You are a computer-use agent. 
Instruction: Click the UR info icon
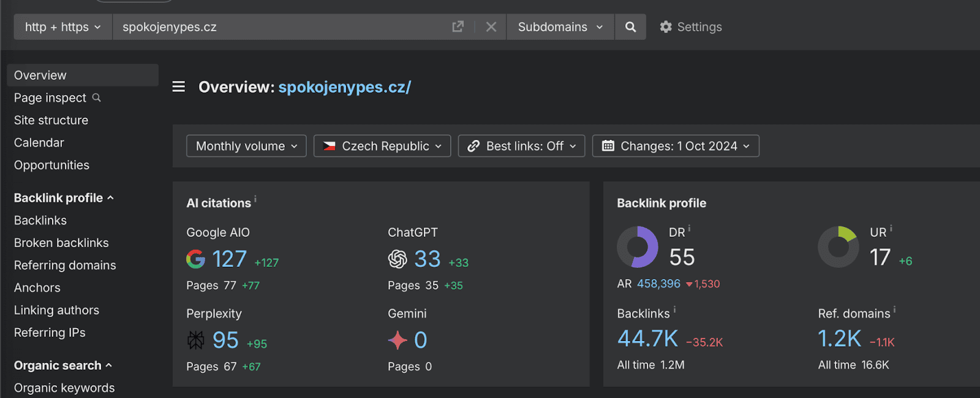891,229
